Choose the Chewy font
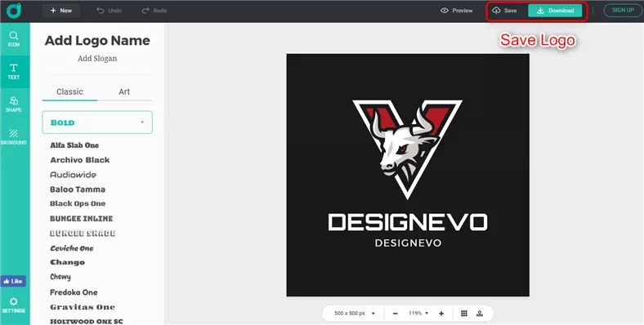644x325 pixels. click(60, 277)
